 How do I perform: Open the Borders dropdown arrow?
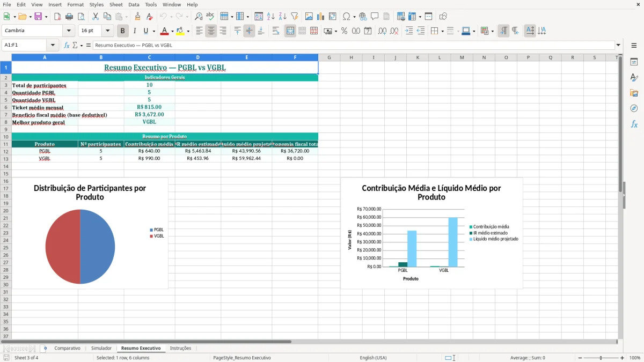(x=442, y=31)
